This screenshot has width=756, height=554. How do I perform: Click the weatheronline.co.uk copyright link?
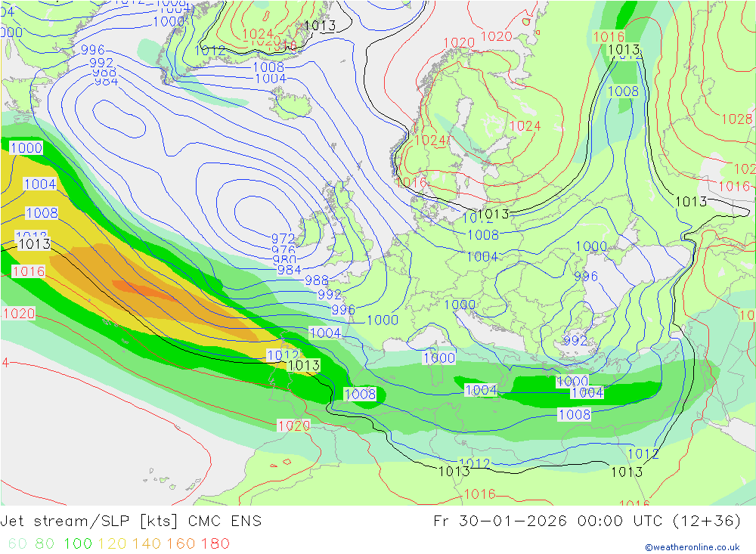coord(692,547)
